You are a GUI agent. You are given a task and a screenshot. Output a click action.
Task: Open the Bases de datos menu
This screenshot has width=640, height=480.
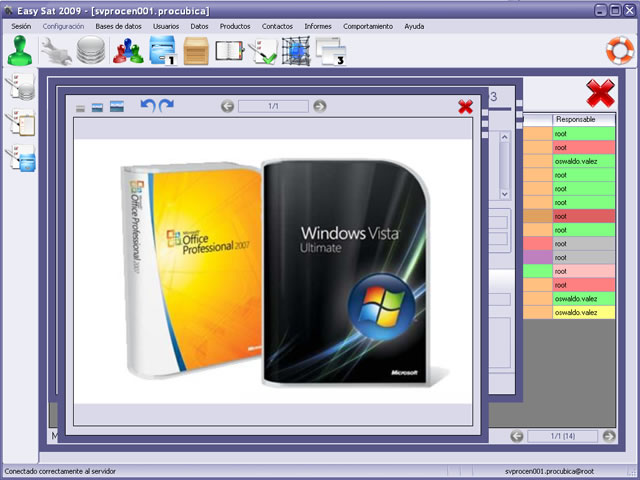point(118,26)
